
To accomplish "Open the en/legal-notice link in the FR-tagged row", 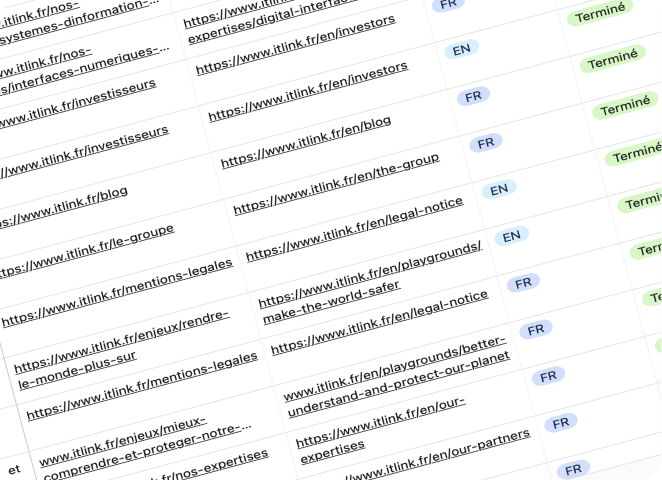I will pyautogui.click(x=380, y=323).
